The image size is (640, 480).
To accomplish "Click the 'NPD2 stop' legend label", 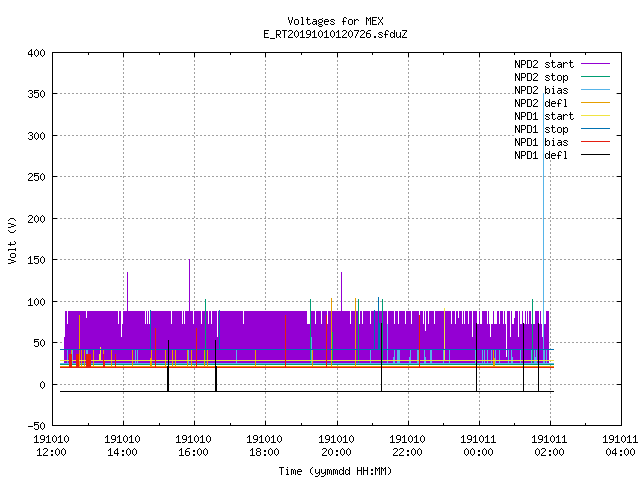I will click(541, 77).
